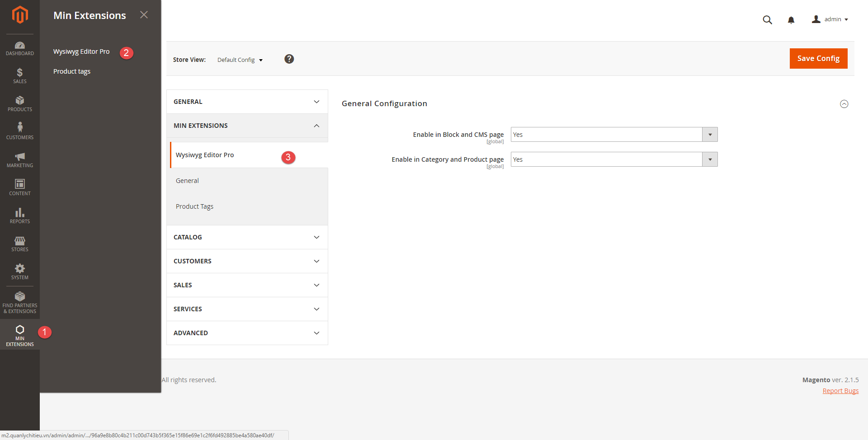The image size is (868, 440).
Task: Click the Save Config button
Action: tap(818, 58)
